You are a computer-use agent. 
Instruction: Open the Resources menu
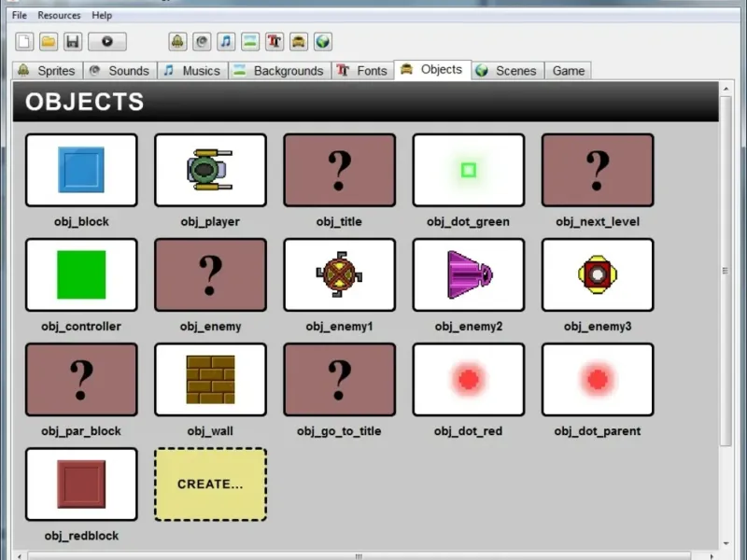[59, 15]
